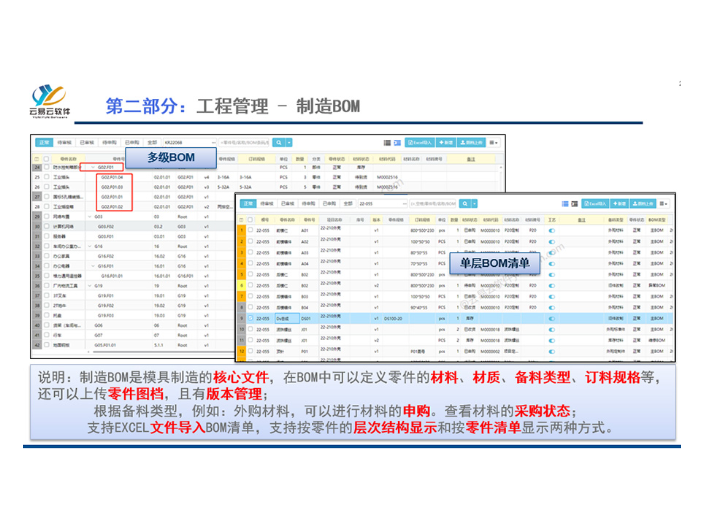Select 已审核 tab in single-level BOM window

287,204
